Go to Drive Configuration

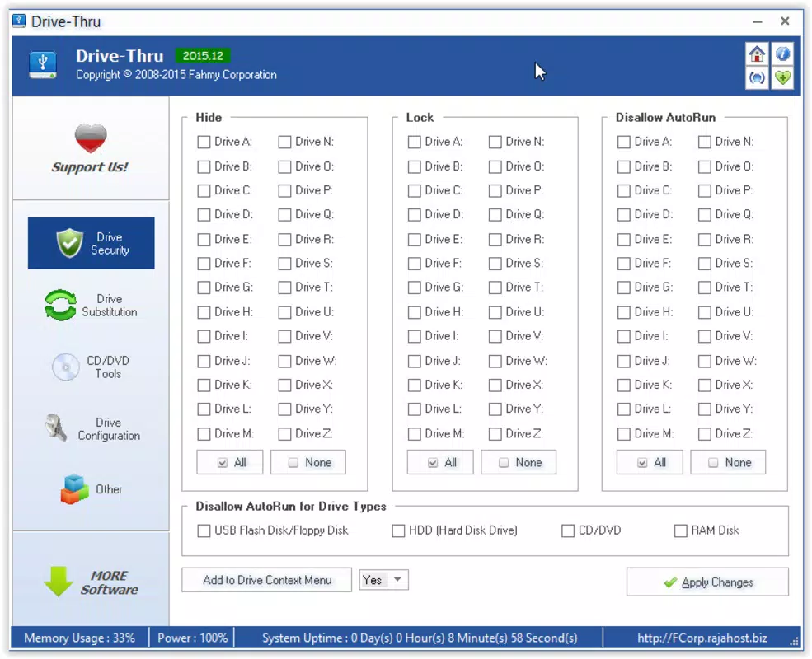coord(92,429)
